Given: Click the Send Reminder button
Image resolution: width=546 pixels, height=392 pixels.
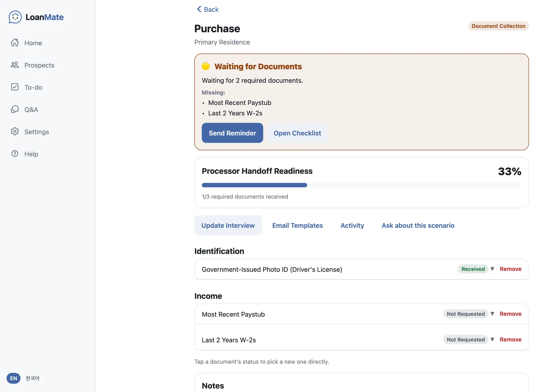Looking at the screenshot, I should click(x=232, y=133).
